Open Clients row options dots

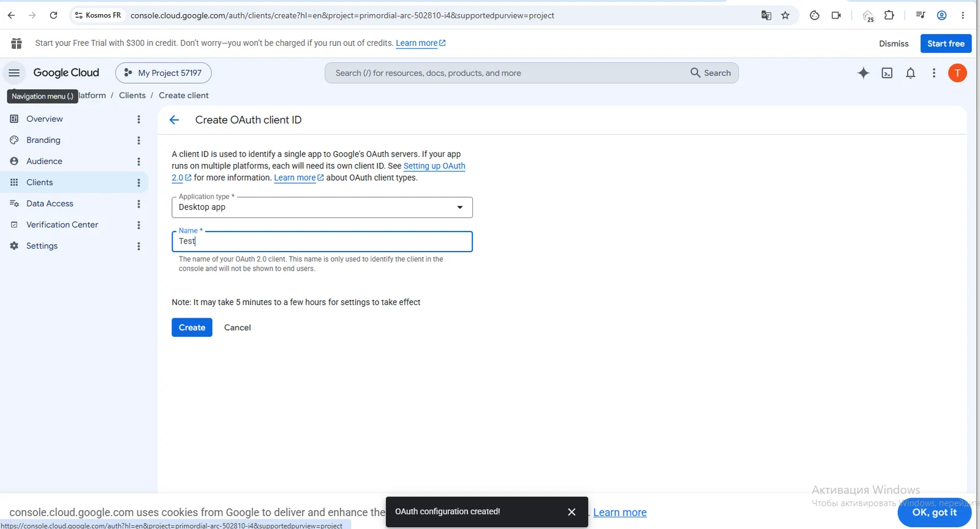pos(139,182)
